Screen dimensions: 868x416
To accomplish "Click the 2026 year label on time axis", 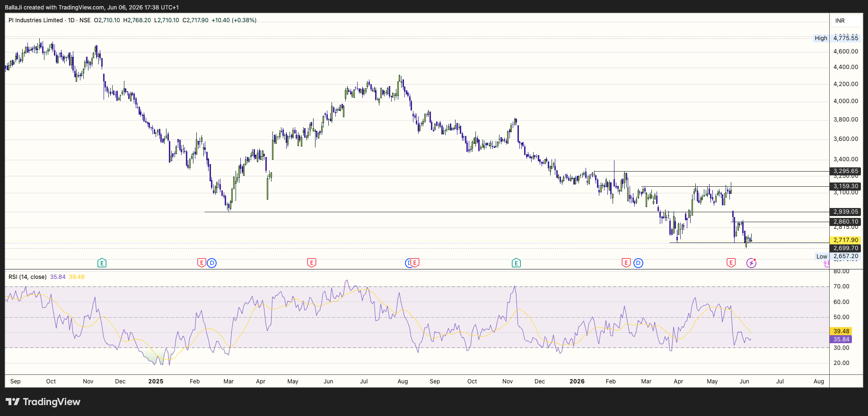I will click(577, 381).
